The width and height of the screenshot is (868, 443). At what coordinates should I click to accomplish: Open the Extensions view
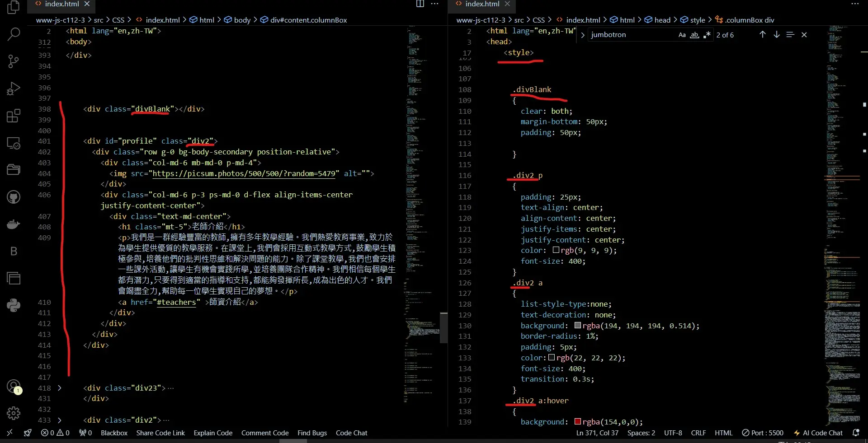[x=14, y=116]
